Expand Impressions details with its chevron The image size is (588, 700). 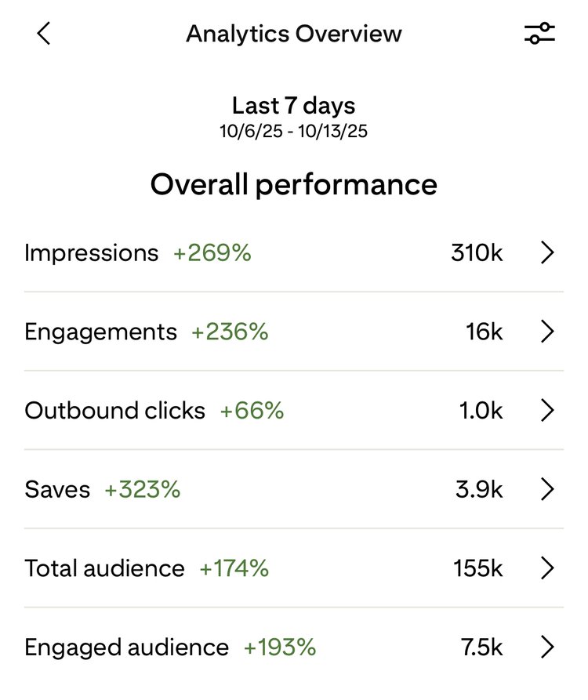547,253
